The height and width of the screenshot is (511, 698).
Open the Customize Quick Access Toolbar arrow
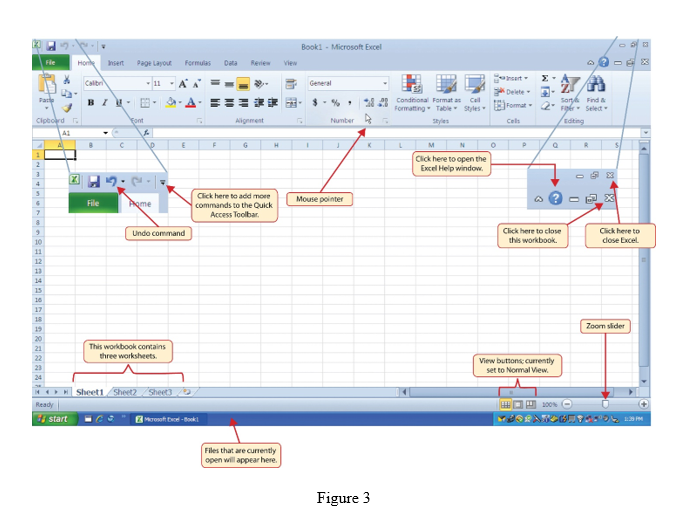[x=103, y=46]
